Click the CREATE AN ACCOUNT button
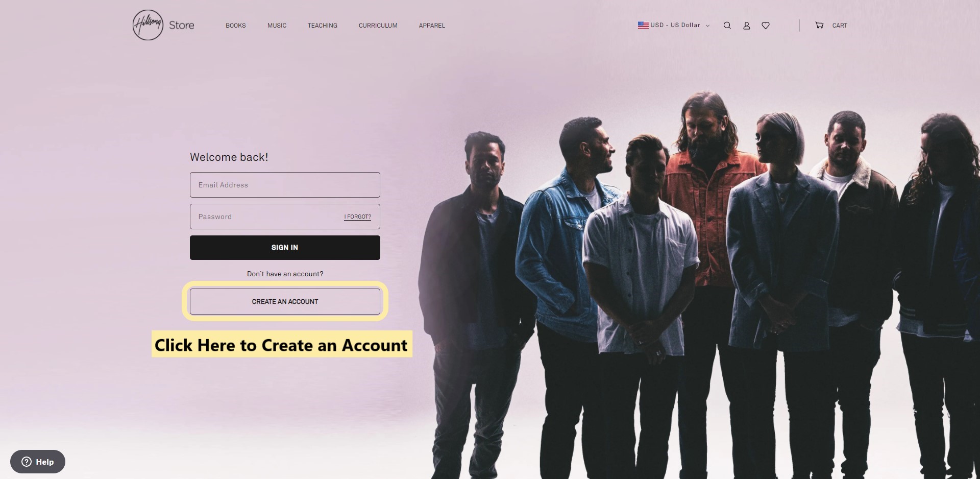Image resolution: width=980 pixels, height=479 pixels. tap(285, 302)
